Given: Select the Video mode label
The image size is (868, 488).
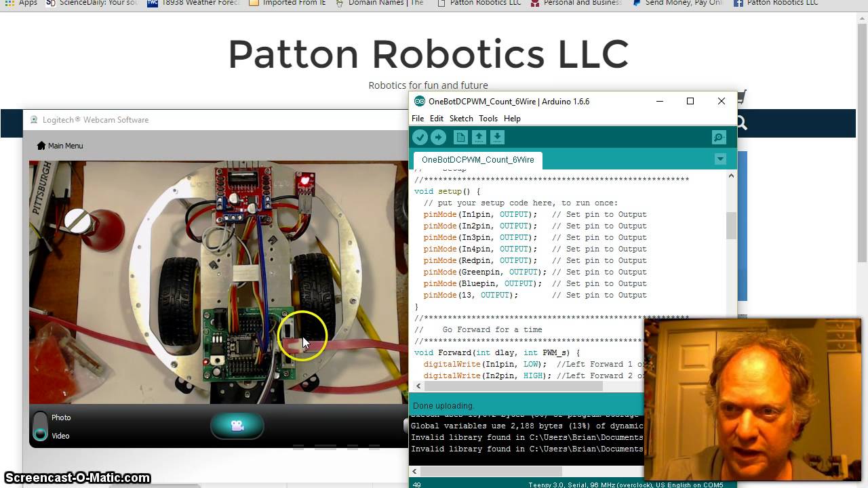Looking at the screenshot, I should tap(60, 436).
